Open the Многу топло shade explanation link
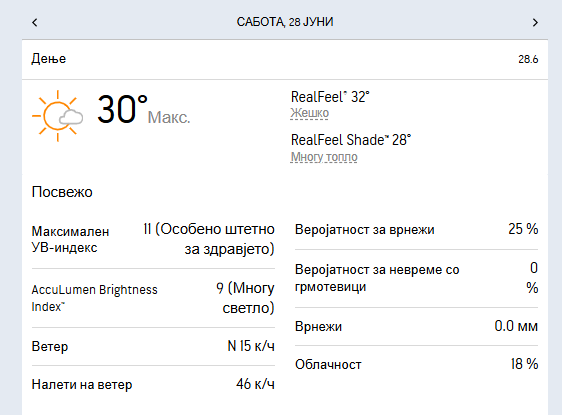Image resolution: width=562 pixels, height=415 pixels. pos(324,157)
